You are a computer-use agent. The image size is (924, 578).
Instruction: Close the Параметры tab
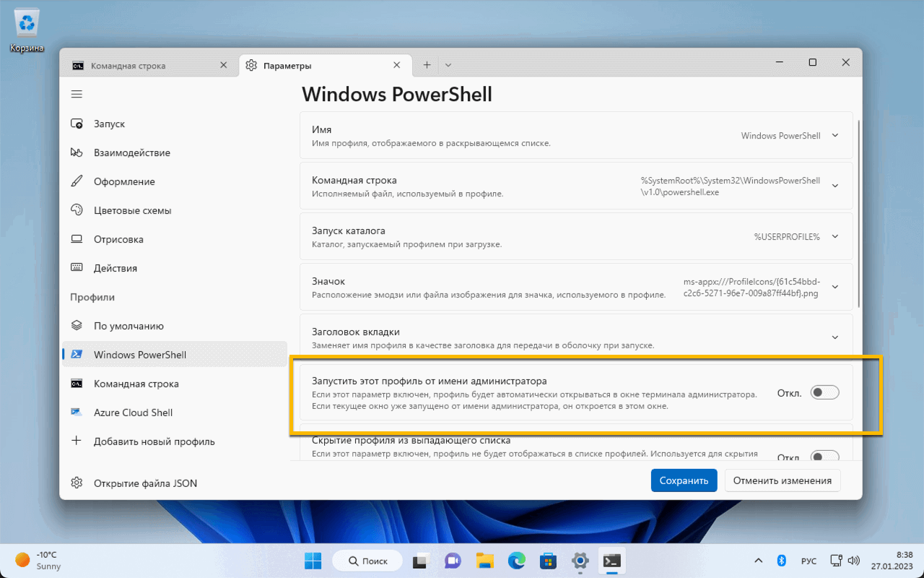396,65
